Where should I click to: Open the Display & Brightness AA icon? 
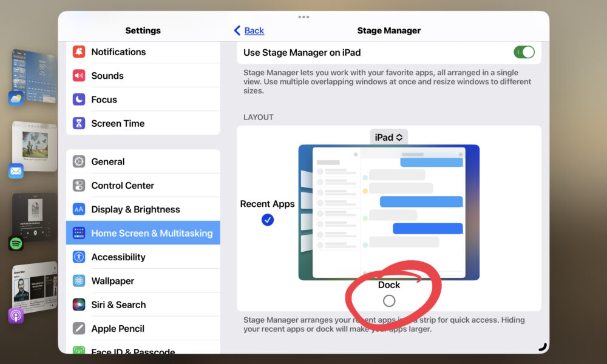pos(79,209)
